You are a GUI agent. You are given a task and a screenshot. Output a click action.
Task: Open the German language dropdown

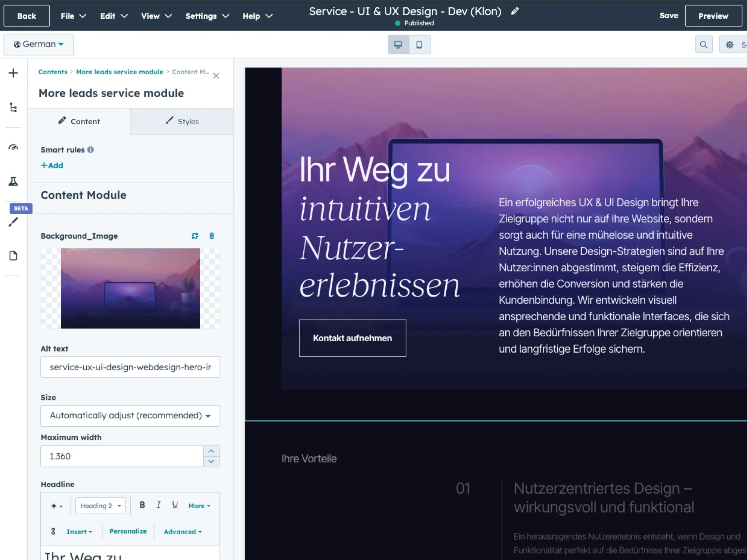pos(38,44)
